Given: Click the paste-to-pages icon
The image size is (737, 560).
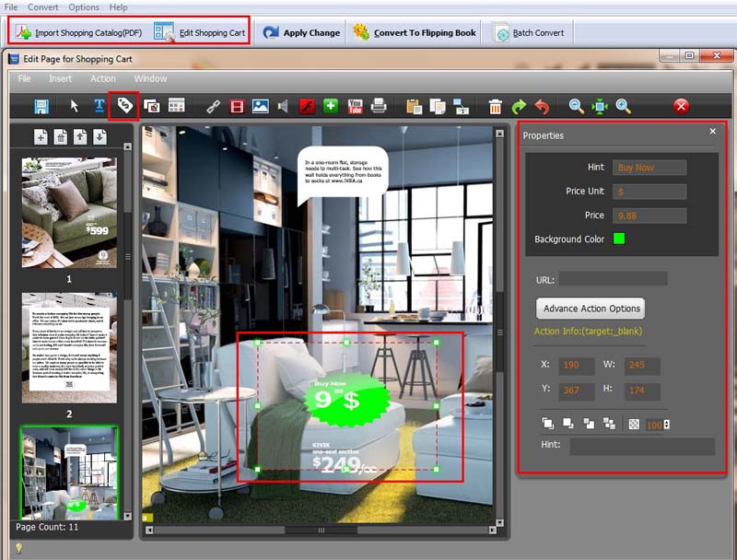Looking at the screenshot, I should coord(462,106).
